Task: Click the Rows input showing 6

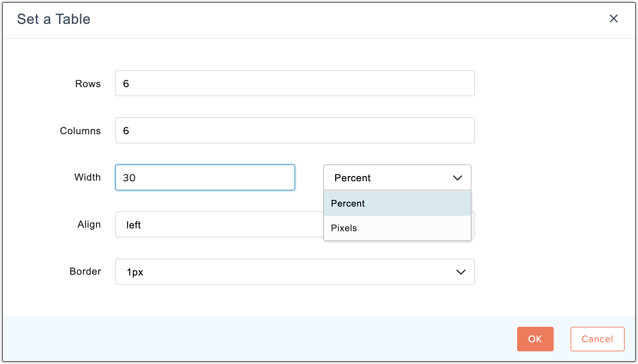Action: tap(295, 83)
